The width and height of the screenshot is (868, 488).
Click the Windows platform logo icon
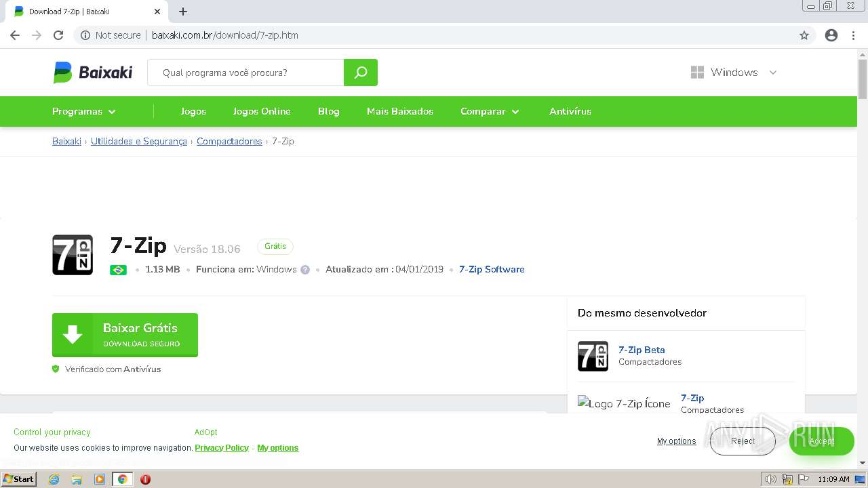point(697,73)
